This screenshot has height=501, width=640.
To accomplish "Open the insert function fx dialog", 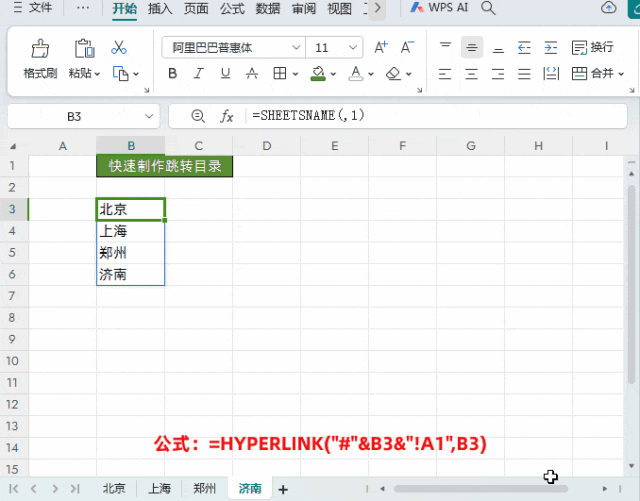I will [x=227, y=117].
